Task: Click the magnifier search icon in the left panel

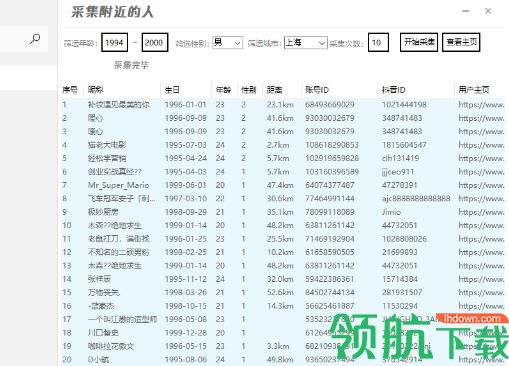Action: click(35, 39)
